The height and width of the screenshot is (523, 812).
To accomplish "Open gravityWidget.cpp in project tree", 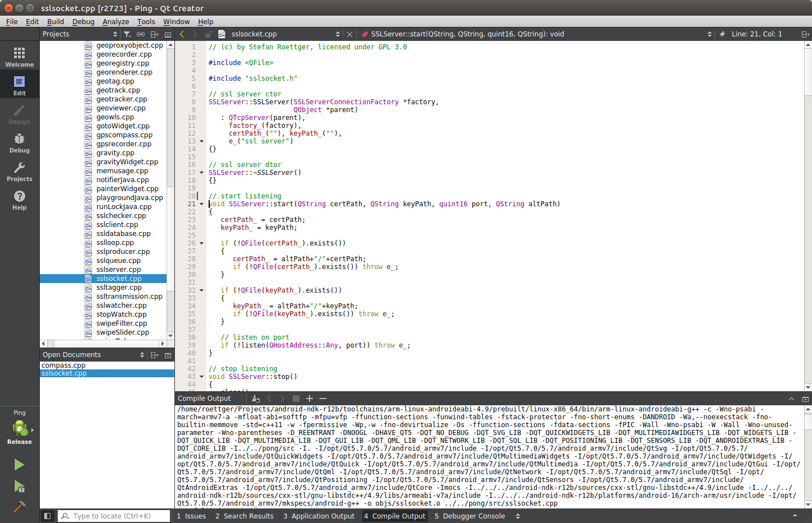I will (127, 162).
